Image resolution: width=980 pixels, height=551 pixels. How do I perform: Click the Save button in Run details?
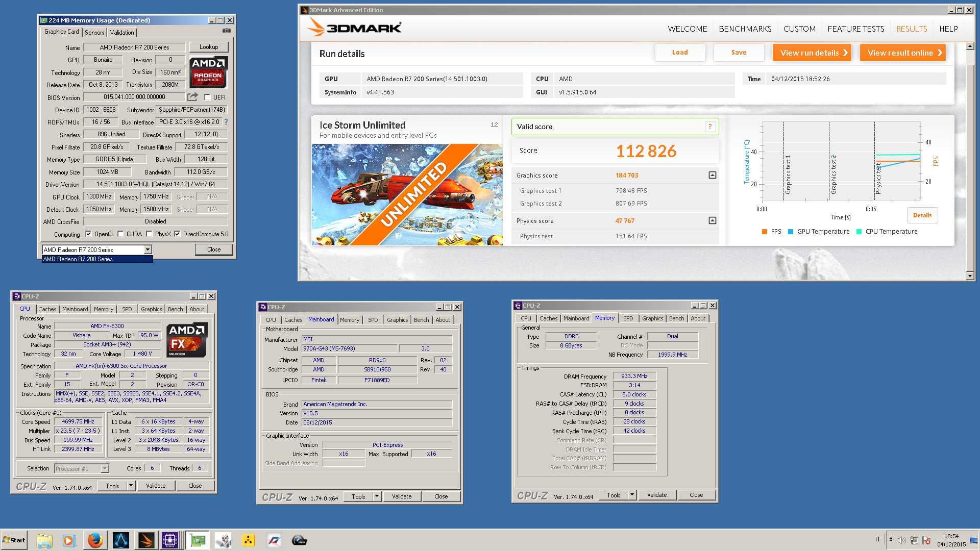click(739, 53)
